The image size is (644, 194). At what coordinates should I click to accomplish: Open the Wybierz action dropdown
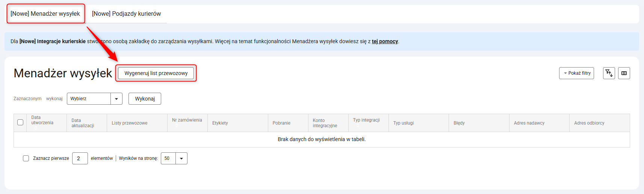(94, 99)
